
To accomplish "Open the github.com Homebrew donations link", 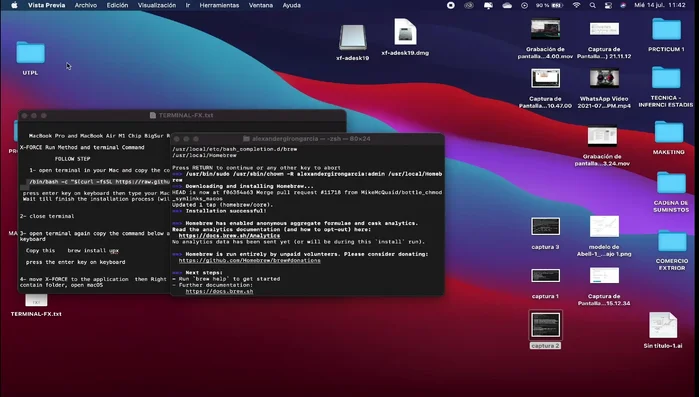I will point(249,260).
